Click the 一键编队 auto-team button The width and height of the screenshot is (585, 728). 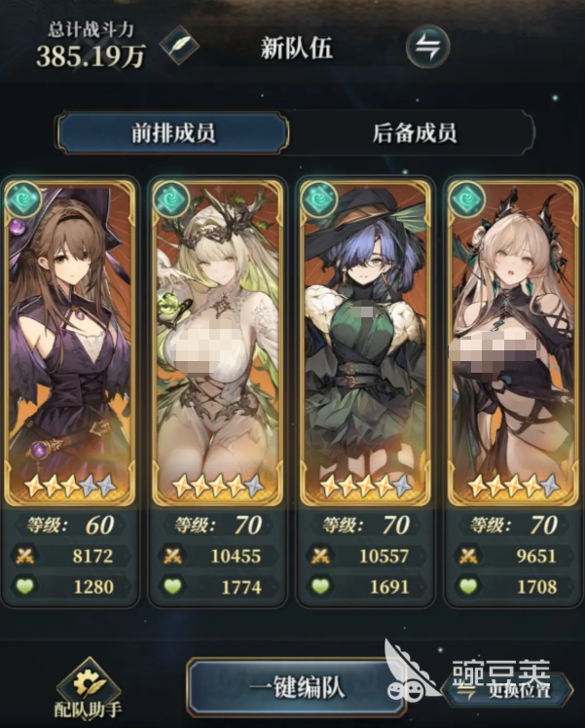296,687
